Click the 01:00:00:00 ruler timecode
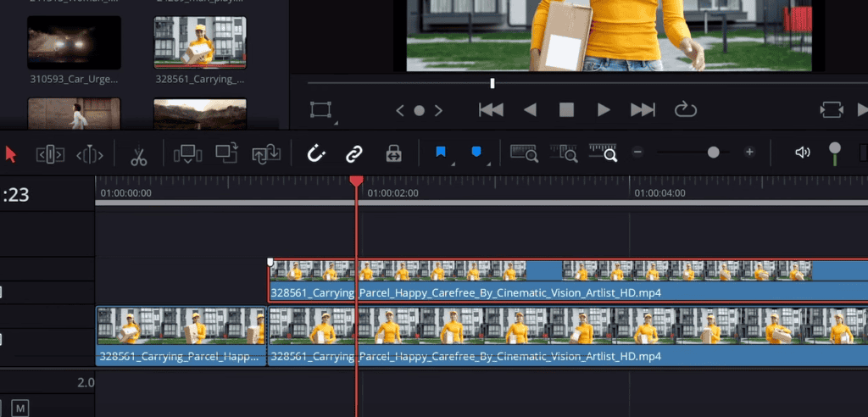868x417 pixels. (125, 193)
